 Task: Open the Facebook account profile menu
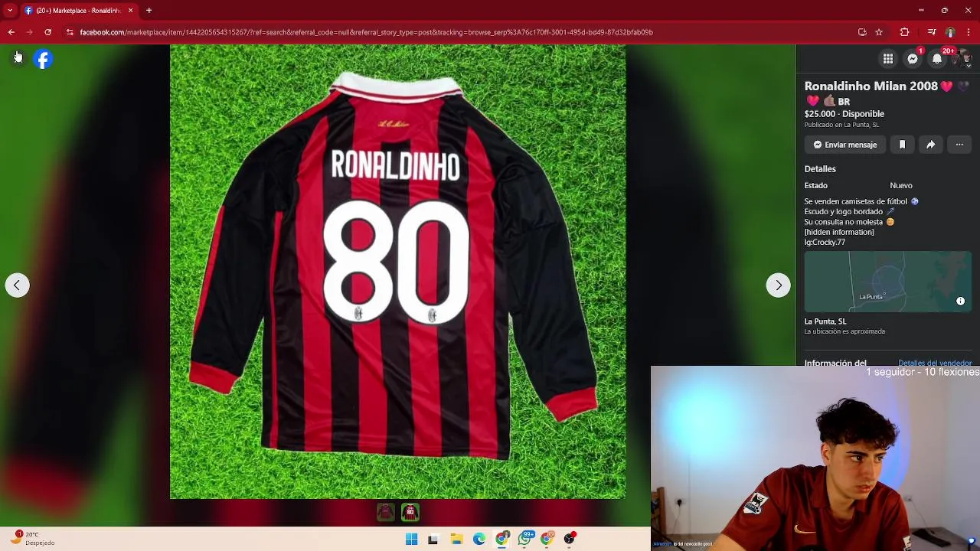[962, 59]
